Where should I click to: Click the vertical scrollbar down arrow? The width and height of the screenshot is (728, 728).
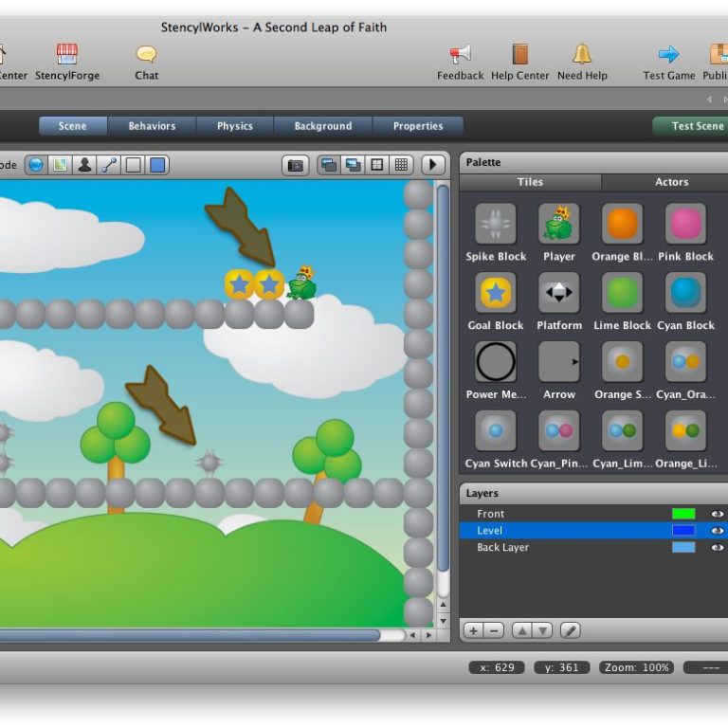[x=444, y=621]
